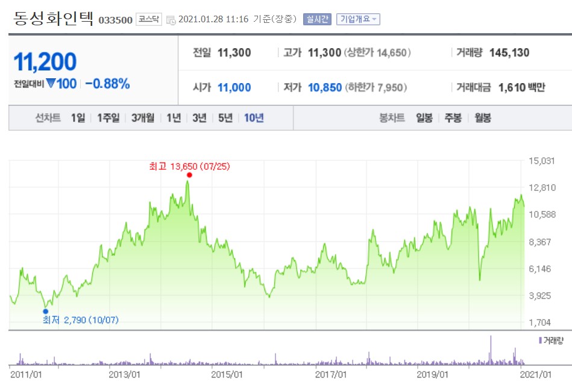
Task: Click the 8,367 price axis label
Action: [540, 242]
